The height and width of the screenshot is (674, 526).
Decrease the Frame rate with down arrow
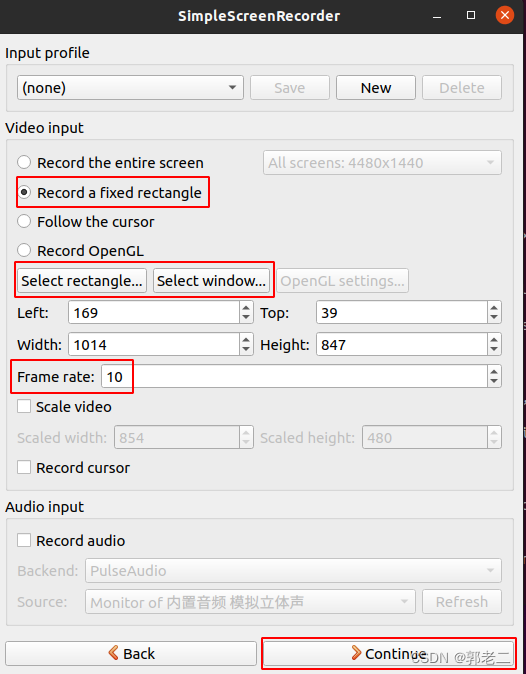tap(494, 382)
